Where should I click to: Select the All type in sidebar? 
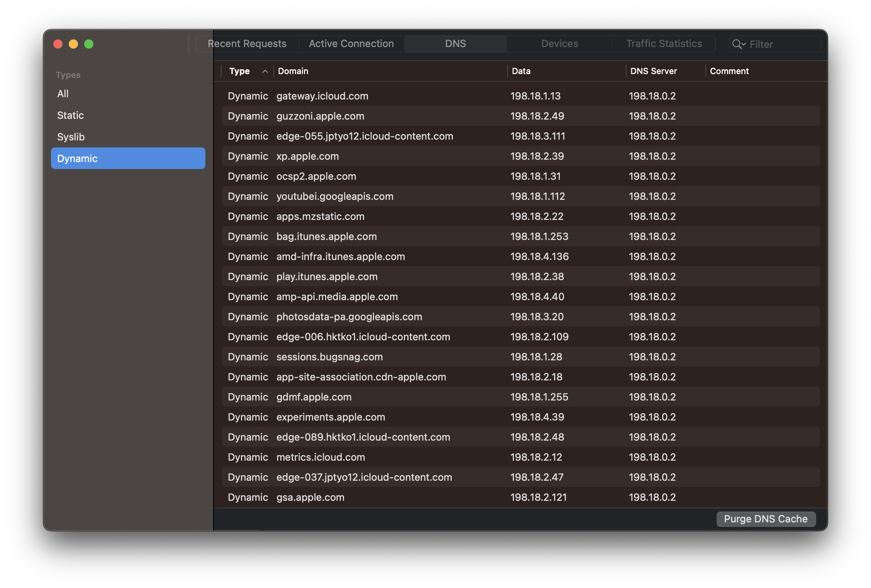63,94
